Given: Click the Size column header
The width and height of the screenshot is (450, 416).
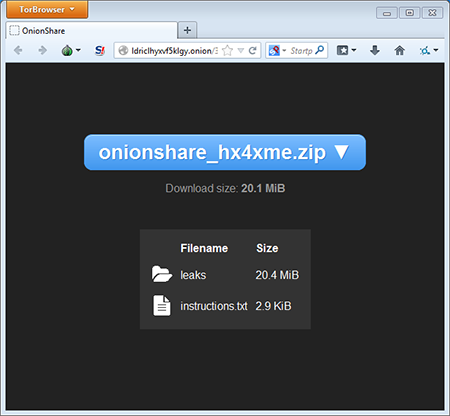Looking at the screenshot, I should 267,248.
